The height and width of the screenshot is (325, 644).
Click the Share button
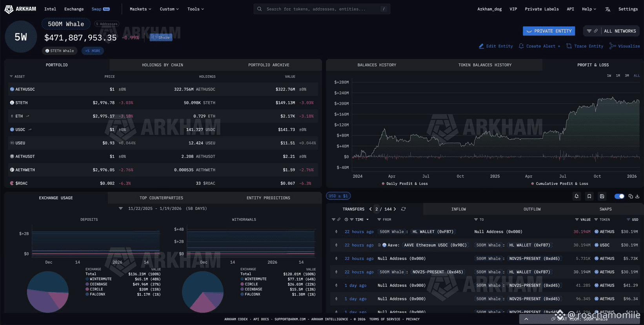pos(161,38)
